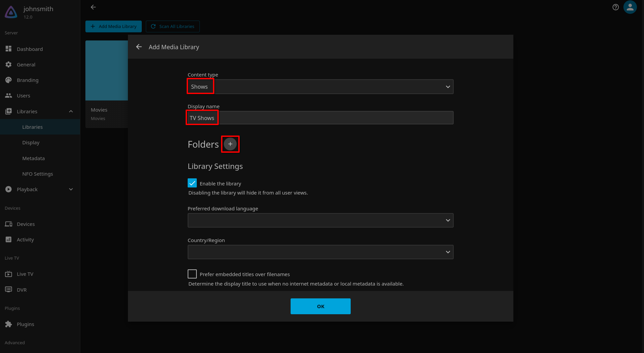Click Add Media Library button

[113, 26]
